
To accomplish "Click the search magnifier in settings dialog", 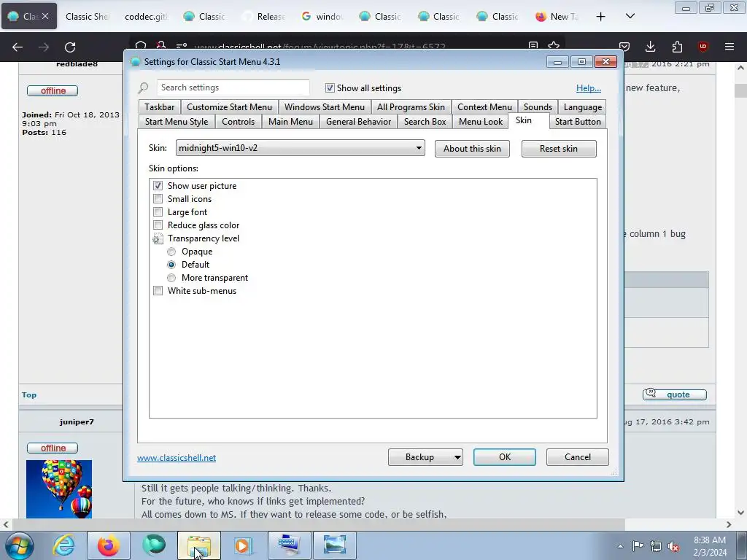I will (x=144, y=88).
